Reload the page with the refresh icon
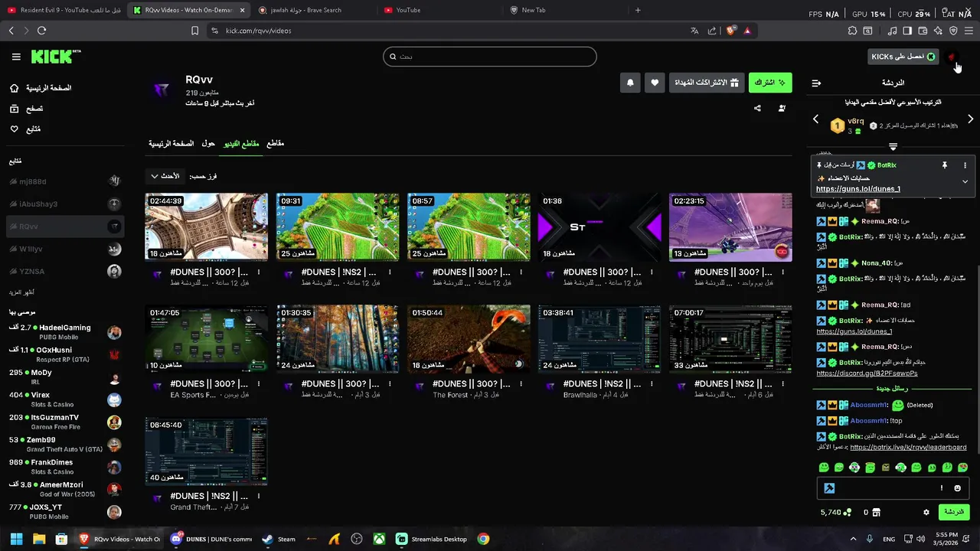980x551 pixels. point(41,31)
